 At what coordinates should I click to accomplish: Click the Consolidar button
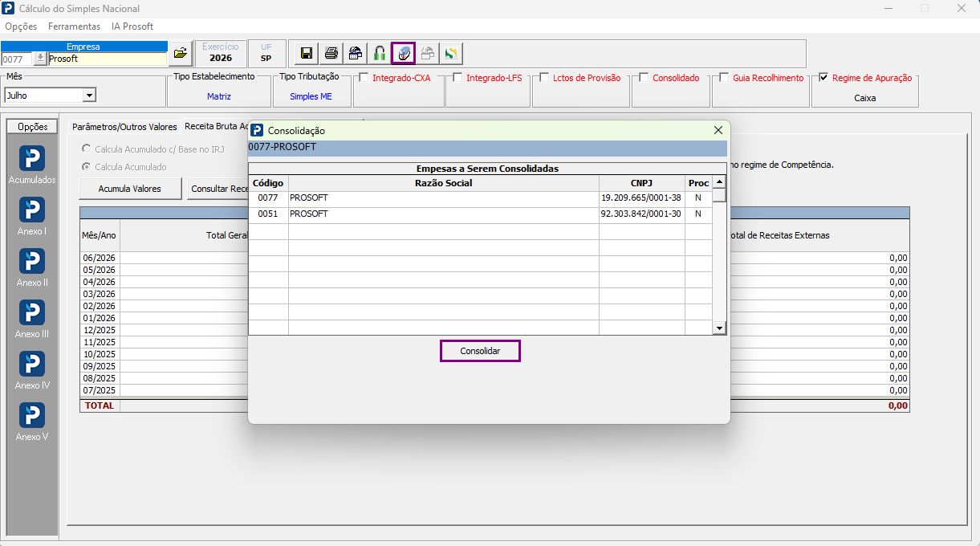[x=480, y=352]
